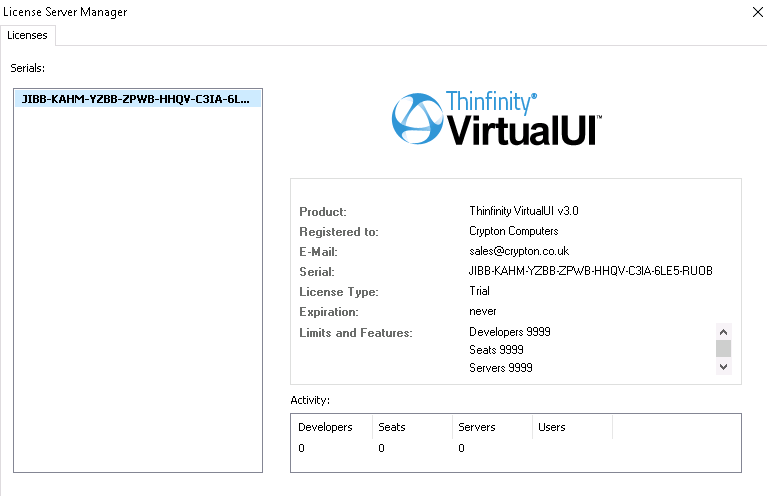Screen dimensions: 767x496
Task: Click the Seats column header in Activity
Action: (412, 427)
